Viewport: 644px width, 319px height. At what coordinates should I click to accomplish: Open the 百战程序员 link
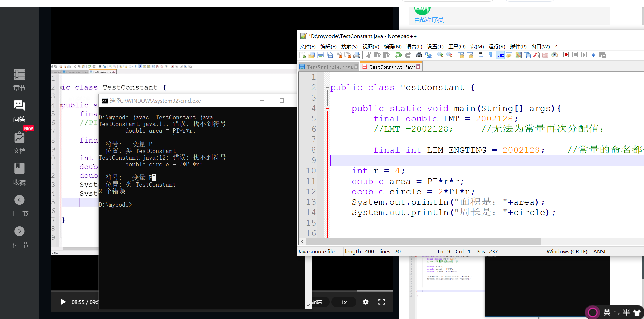coord(428,19)
